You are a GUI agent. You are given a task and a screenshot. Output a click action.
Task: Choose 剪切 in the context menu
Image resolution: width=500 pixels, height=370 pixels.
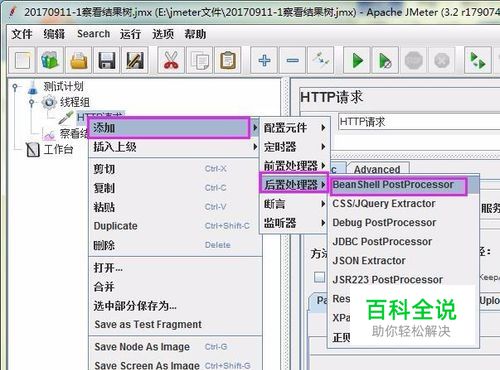tap(175, 169)
